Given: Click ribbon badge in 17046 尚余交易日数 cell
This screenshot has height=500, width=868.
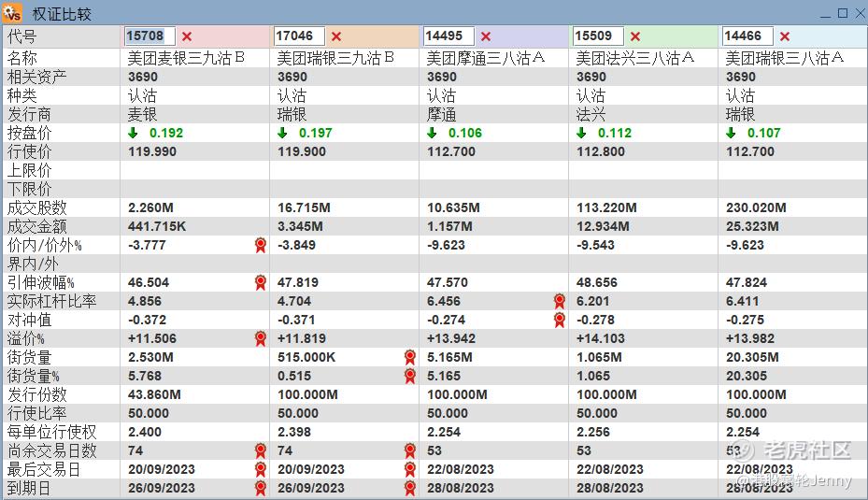Looking at the screenshot, I should tap(409, 450).
